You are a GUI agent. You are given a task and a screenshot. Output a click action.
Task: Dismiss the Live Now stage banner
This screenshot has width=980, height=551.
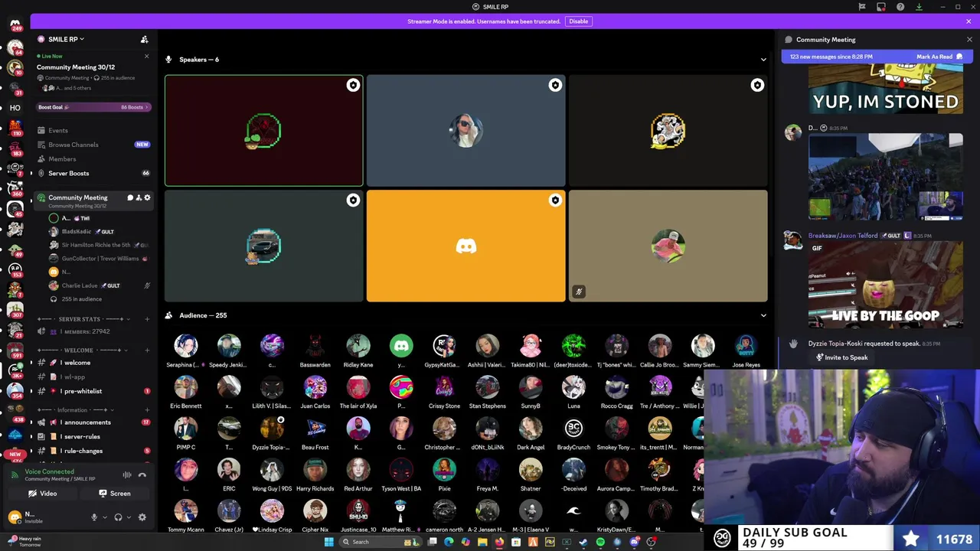coord(146,56)
